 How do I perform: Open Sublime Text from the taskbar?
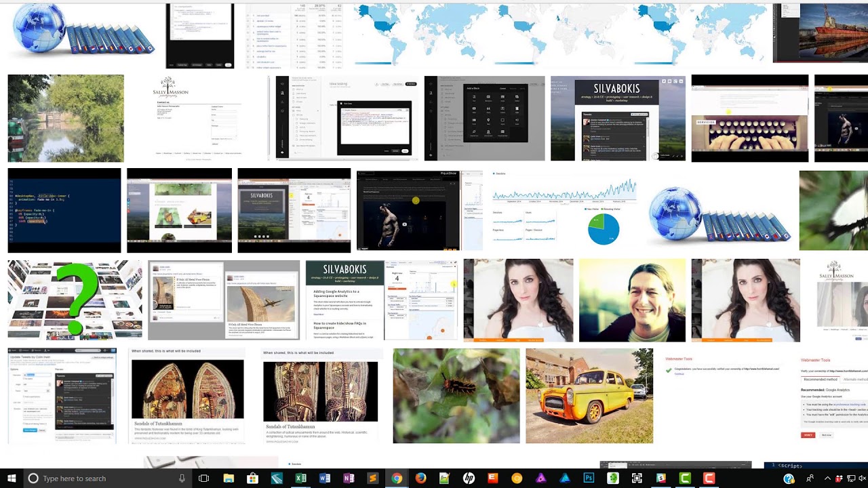pyautogui.click(x=372, y=479)
